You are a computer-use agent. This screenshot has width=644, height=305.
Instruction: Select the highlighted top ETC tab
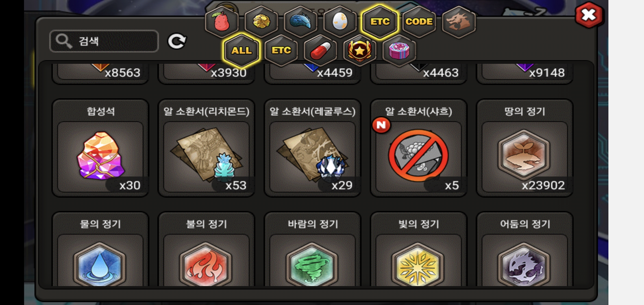[380, 22]
